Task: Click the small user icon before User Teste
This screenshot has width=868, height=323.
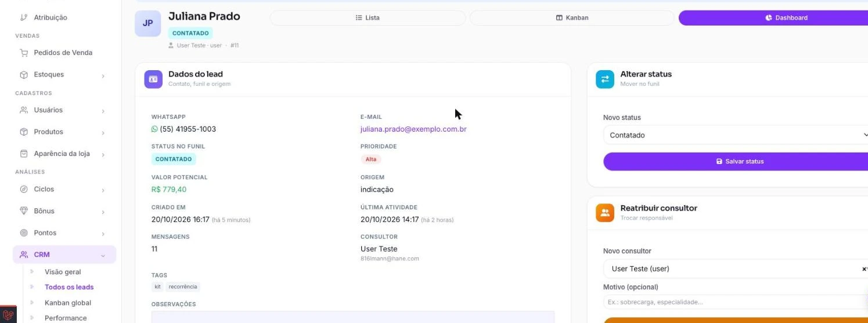Action: [171, 45]
